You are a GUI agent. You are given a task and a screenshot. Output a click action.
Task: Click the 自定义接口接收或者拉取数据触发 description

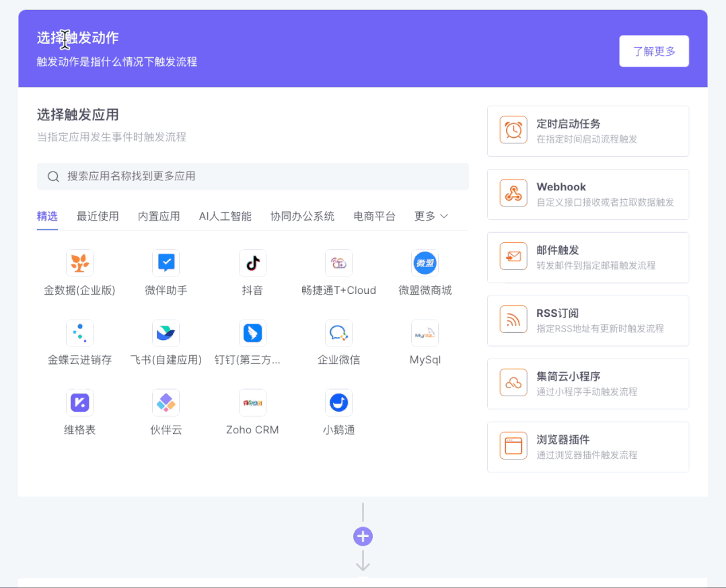coord(605,203)
